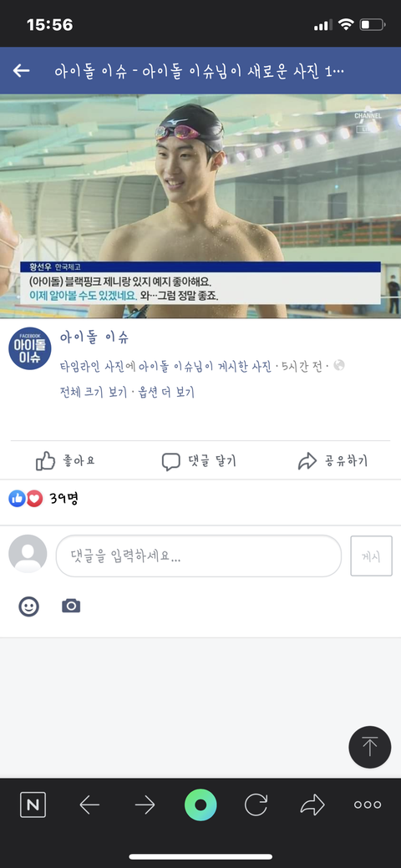Screen dimensions: 401x868
Task: Open the Naver home N icon
Action: (x=33, y=805)
